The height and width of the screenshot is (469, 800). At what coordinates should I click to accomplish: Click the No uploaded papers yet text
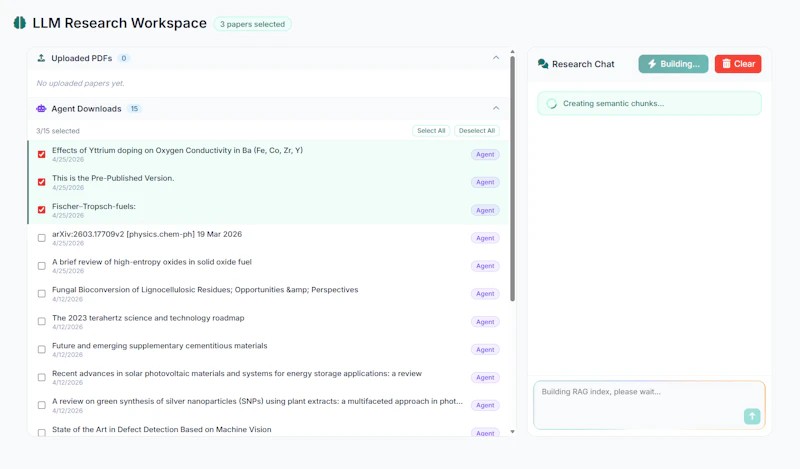click(x=80, y=83)
